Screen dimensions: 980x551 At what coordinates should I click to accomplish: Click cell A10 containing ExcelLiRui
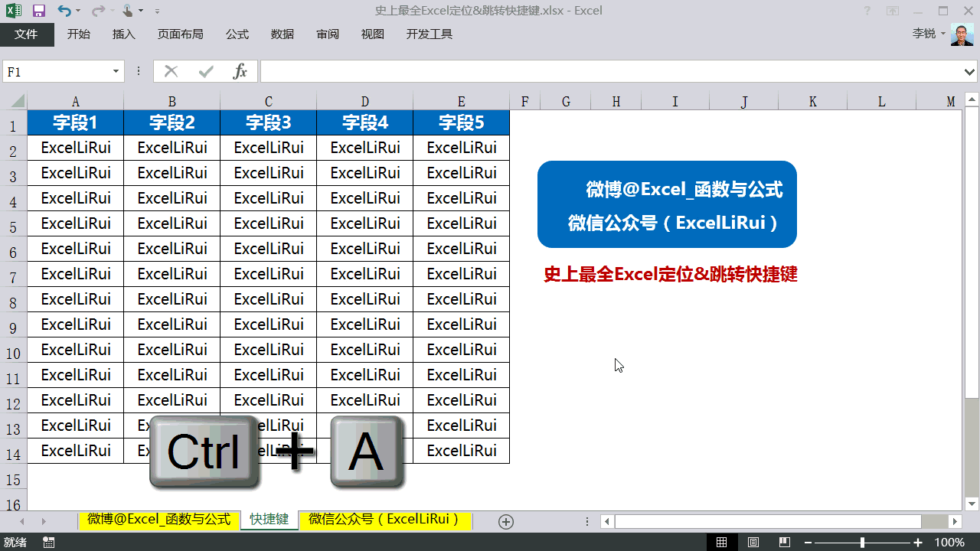coord(75,350)
